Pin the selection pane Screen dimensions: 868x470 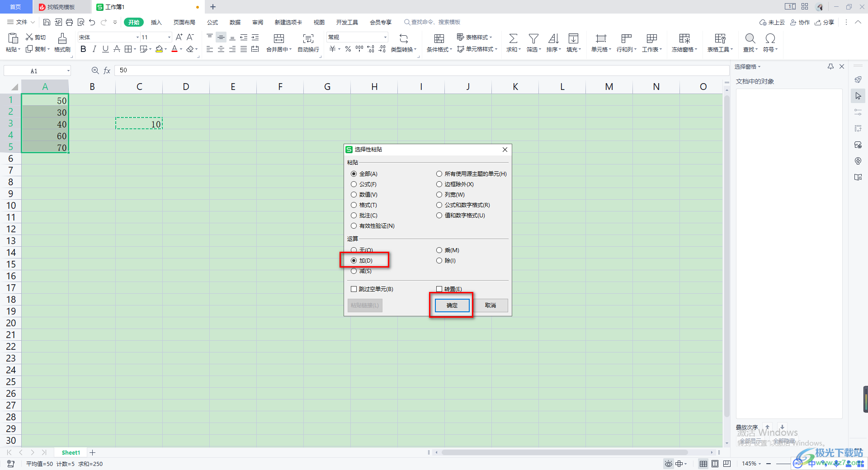[830, 66]
